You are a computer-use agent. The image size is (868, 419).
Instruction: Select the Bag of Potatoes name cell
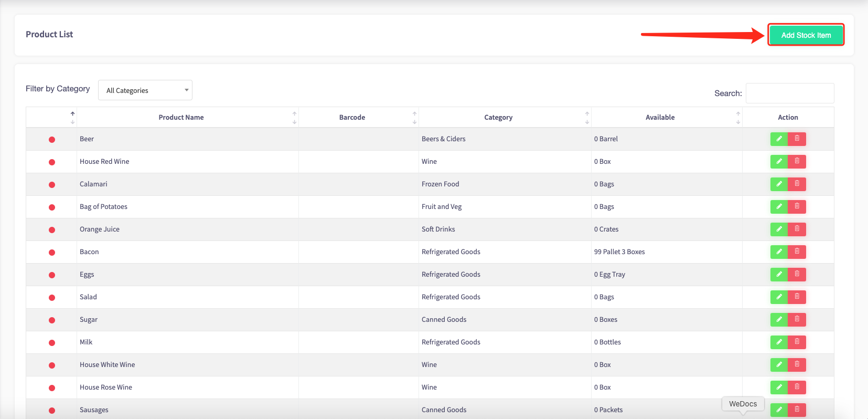tap(188, 207)
